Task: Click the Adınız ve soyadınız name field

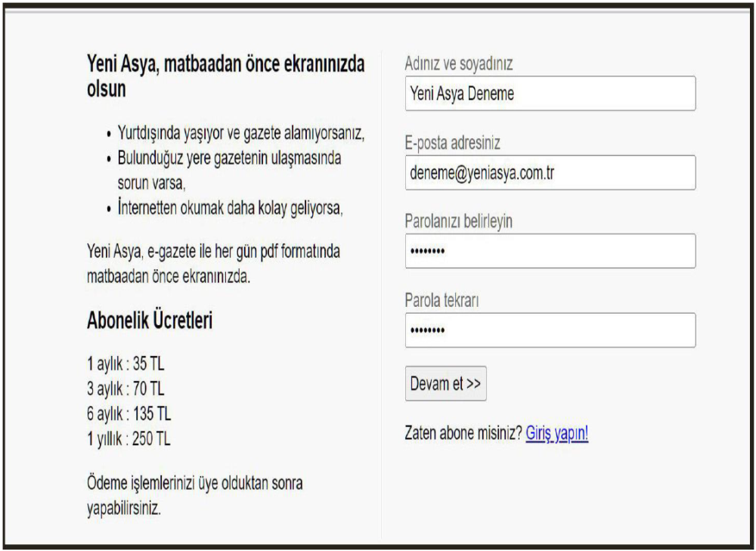Action: click(x=550, y=94)
